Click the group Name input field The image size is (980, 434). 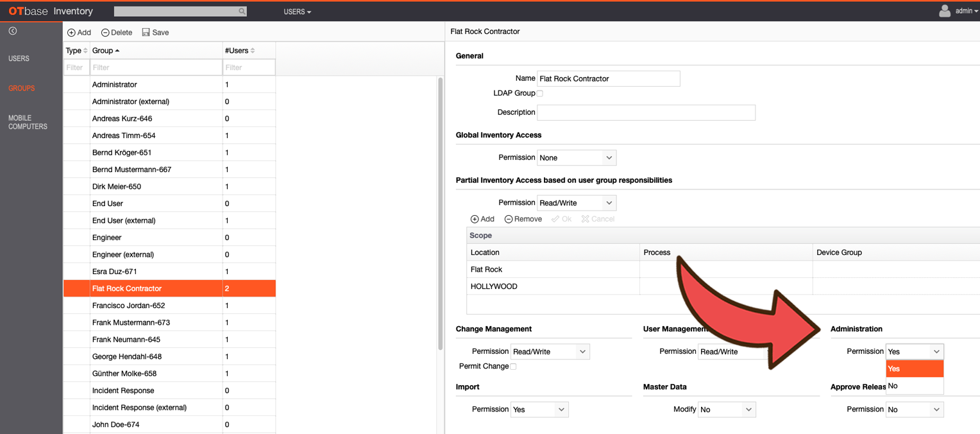608,78
